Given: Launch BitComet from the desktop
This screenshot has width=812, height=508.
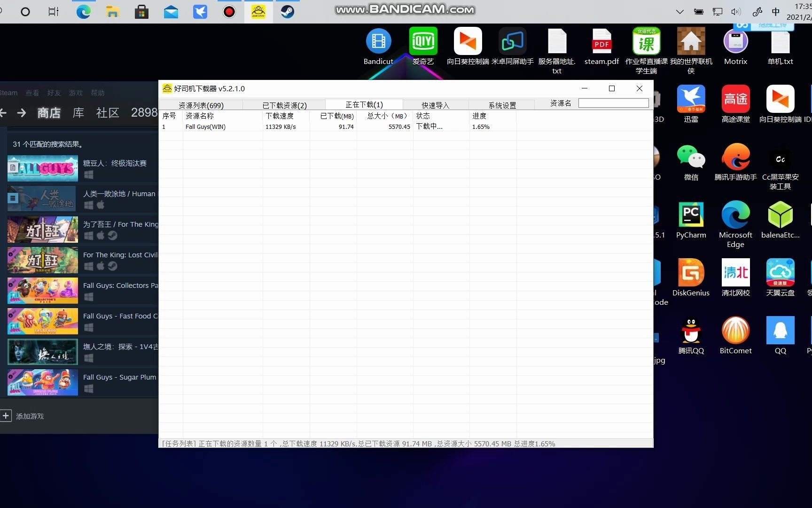Looking at the screenshot, I should point(735,335).
